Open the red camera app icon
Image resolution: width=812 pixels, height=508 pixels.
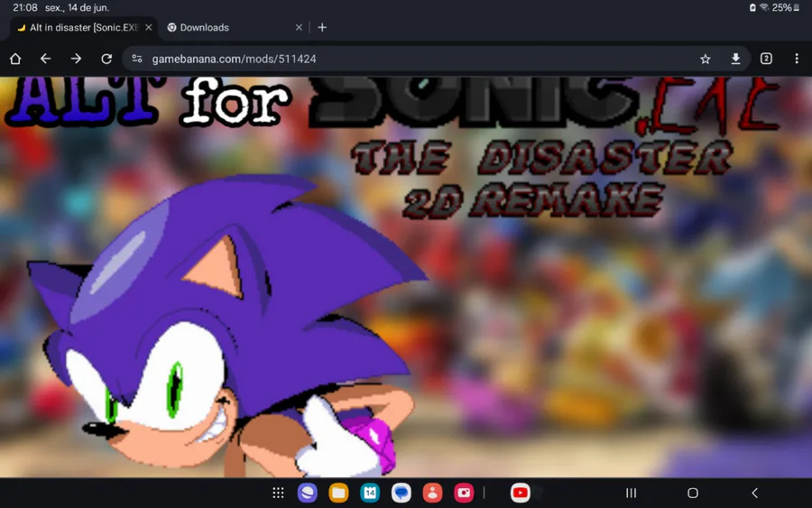pos(464,493)
